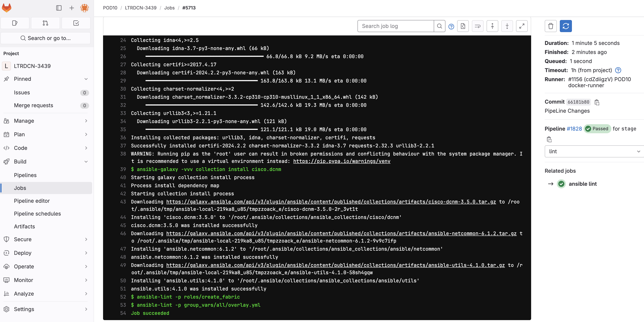Open timeout help question icon
644x322 pixels.
click(x=618, y=70)
